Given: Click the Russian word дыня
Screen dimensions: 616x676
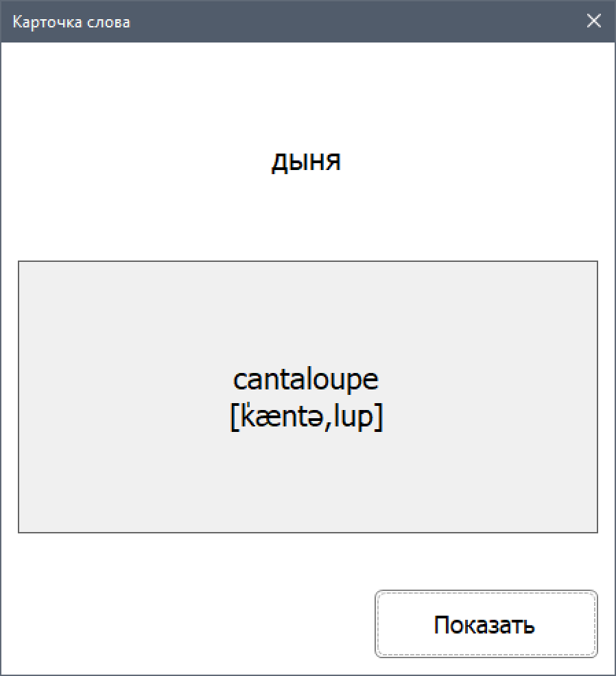Looking at the screenshot, I should pos(307,162).
